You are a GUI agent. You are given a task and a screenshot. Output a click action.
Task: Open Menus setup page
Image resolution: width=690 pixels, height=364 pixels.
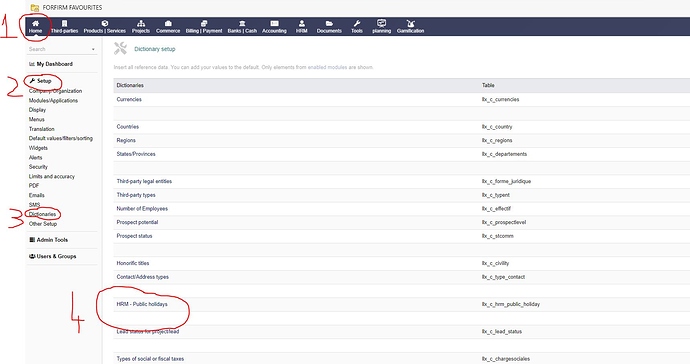pos(37,119)
